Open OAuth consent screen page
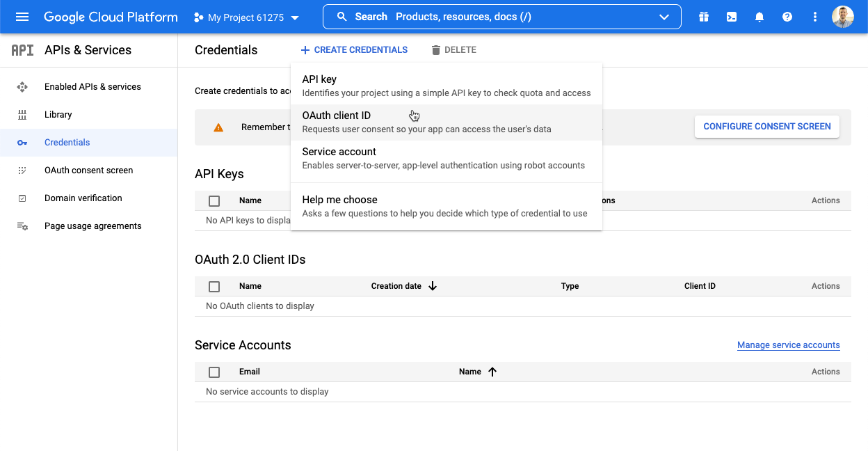This screenshot has height=451, width=868. [88, 171]
